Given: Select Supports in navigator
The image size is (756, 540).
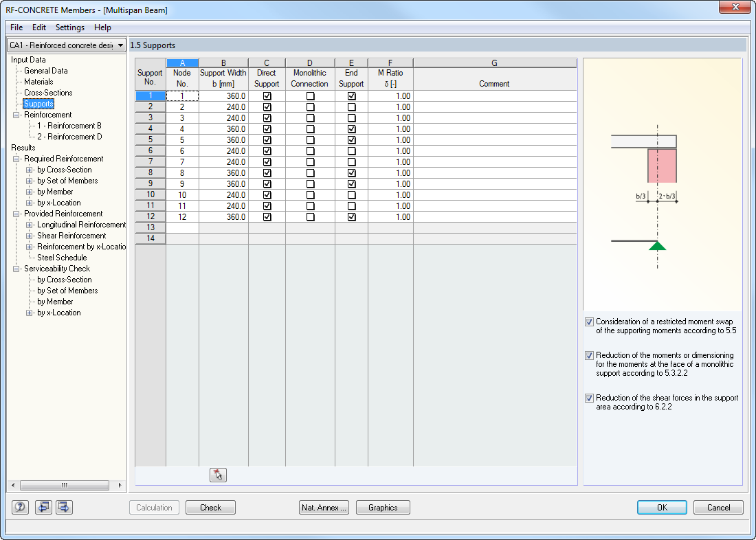Looking at the screenshot, I should pyautogui.click(x=38, y=104).
